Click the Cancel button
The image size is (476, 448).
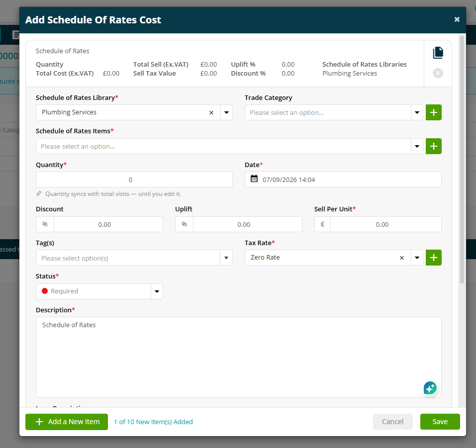(392, 422)
